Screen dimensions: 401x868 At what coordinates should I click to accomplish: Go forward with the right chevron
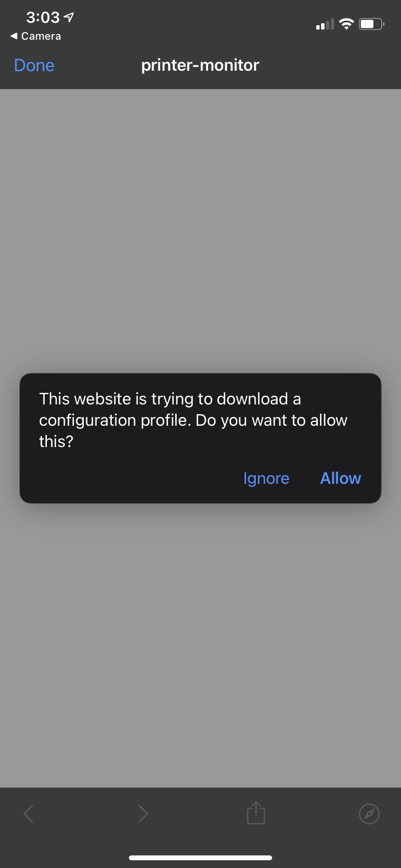point(143,813)
